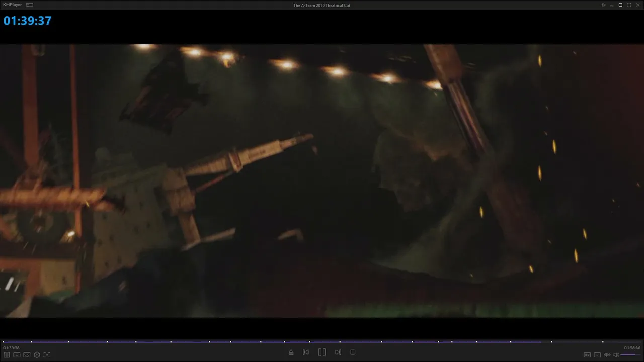Click the video playback area
The height and width of the screenshot is (362, 644).
tap(322, 181)
